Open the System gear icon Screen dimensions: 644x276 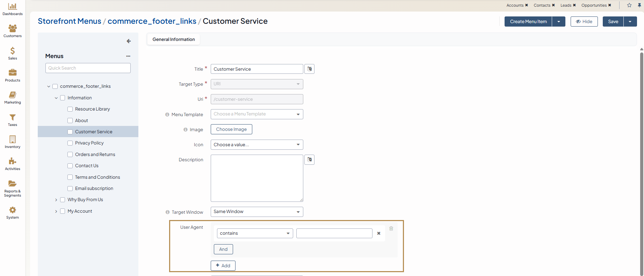(13, 212)
